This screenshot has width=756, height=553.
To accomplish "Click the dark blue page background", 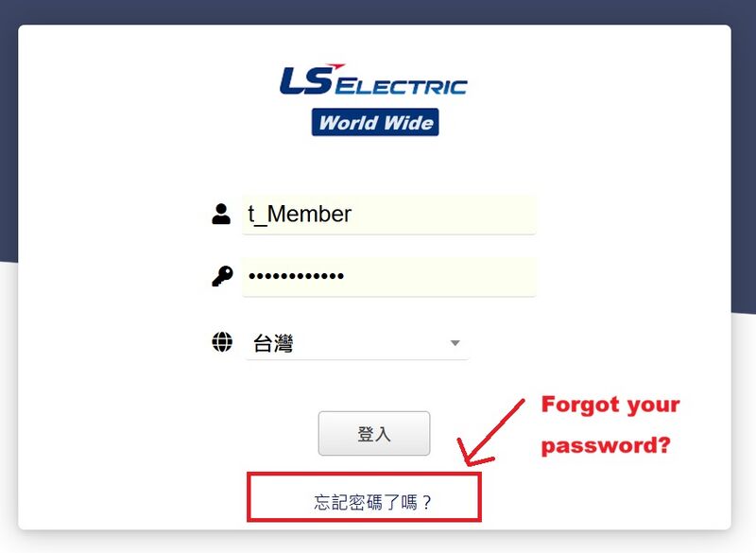I will tap(376, 11).
